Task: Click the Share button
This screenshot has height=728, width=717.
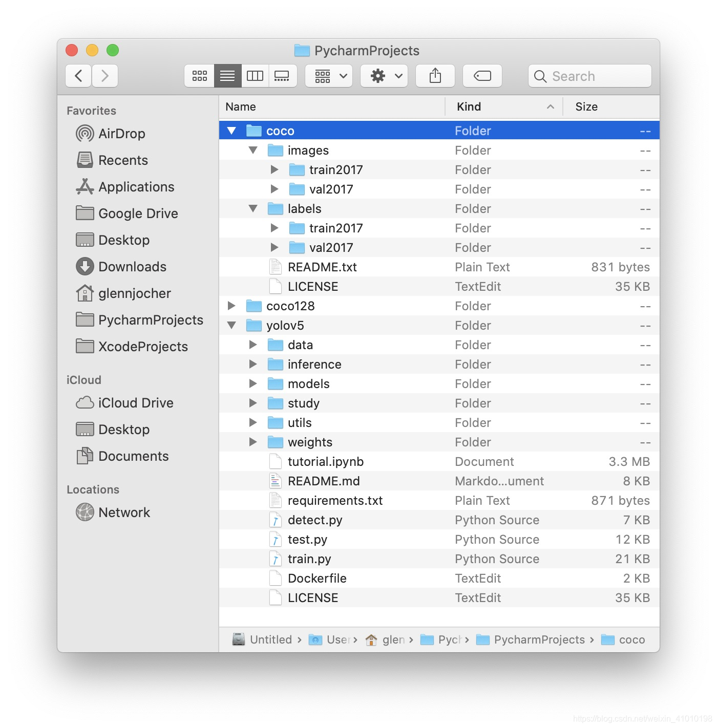Action: click(x=435, y=76)
